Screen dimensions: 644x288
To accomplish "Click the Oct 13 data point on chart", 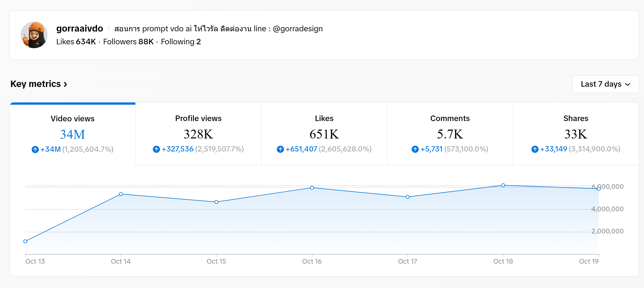I will point(25,241).
